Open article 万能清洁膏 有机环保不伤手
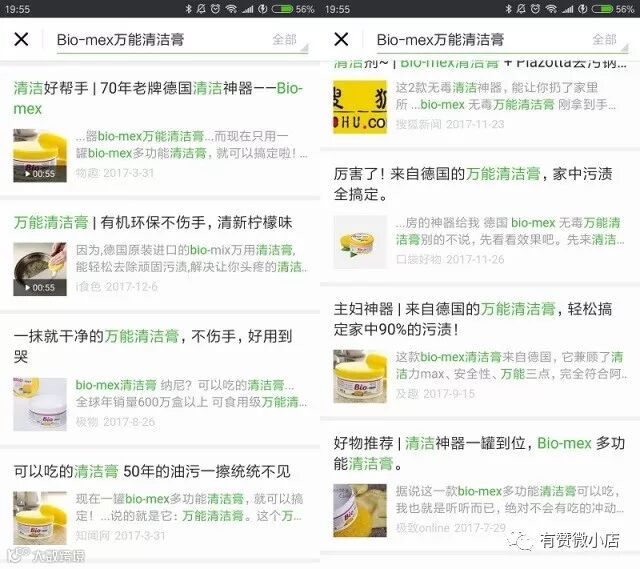Viewport: 640px width, 569px height. [153, 222]
